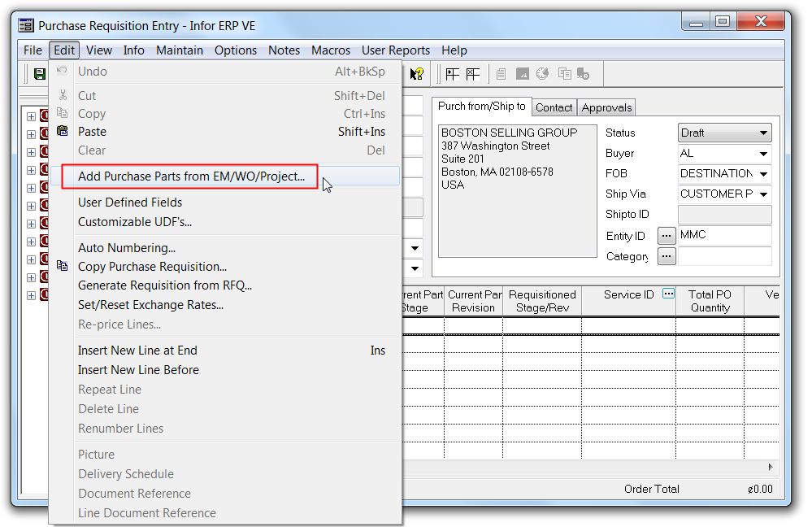Open the User Reports menu
This screenshot has width=812, height=527.
[x=396, y=50]
